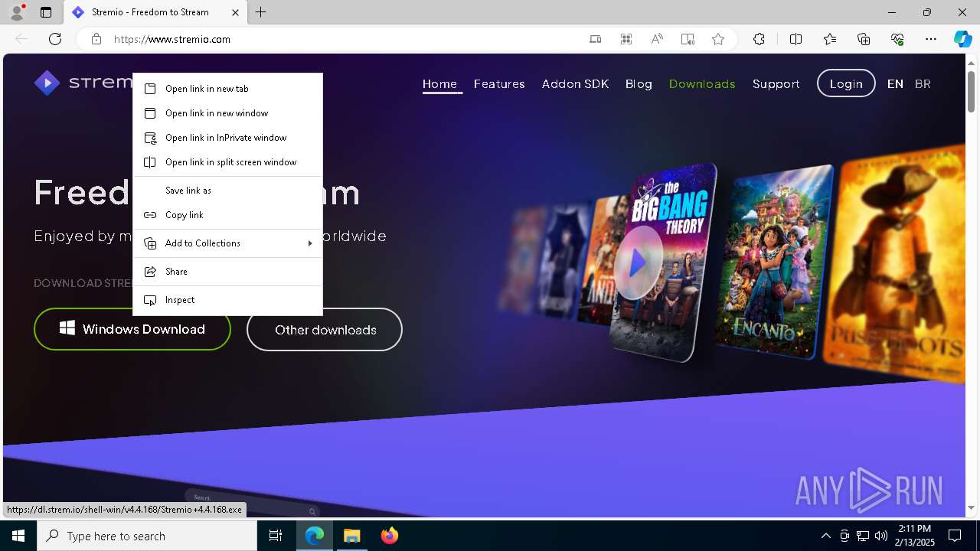Screen dimensions: 980x551
Task: Choose Open link in split screen window
Action: pos(227,162)
